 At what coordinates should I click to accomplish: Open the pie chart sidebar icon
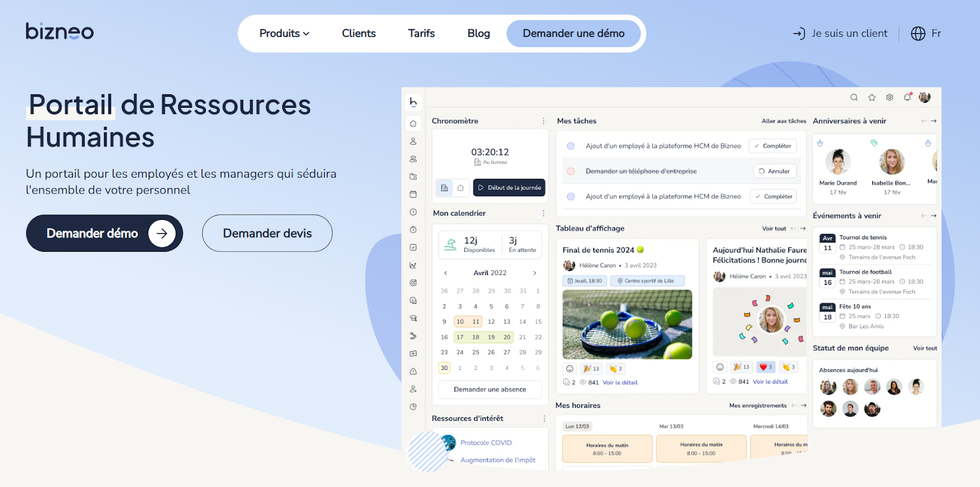[x=413, y=407]
